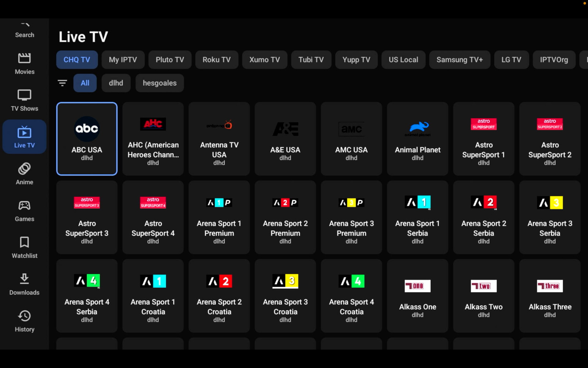Select the CHQ TV provider tab
This screenshot has width=588, height=368.
77,60
